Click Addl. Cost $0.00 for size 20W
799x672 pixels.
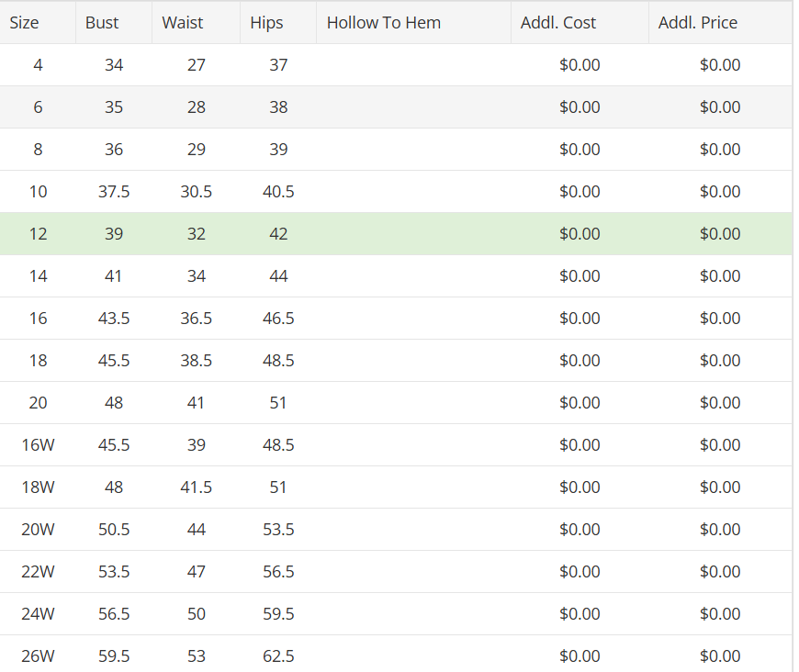pyautogui.click(x=580, y=530)
